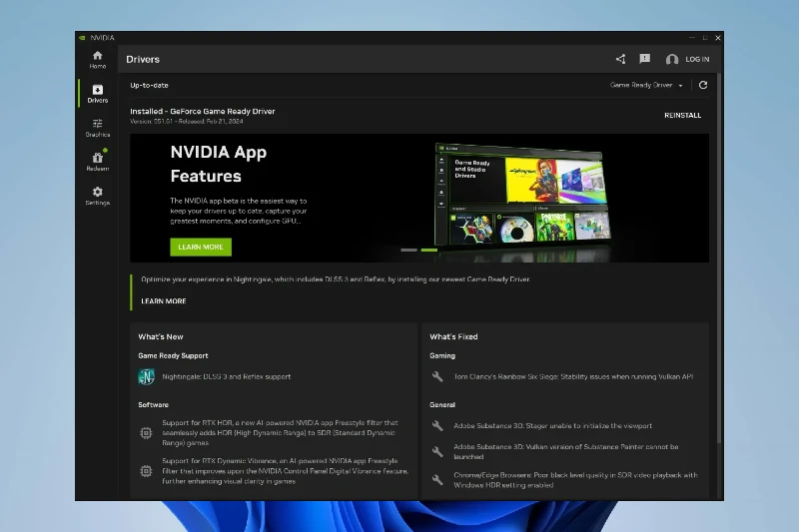Open LEARN MORE link under Nightingale notice
The width and height of the screenshot is (799, 532).
[x=164, y=300]
